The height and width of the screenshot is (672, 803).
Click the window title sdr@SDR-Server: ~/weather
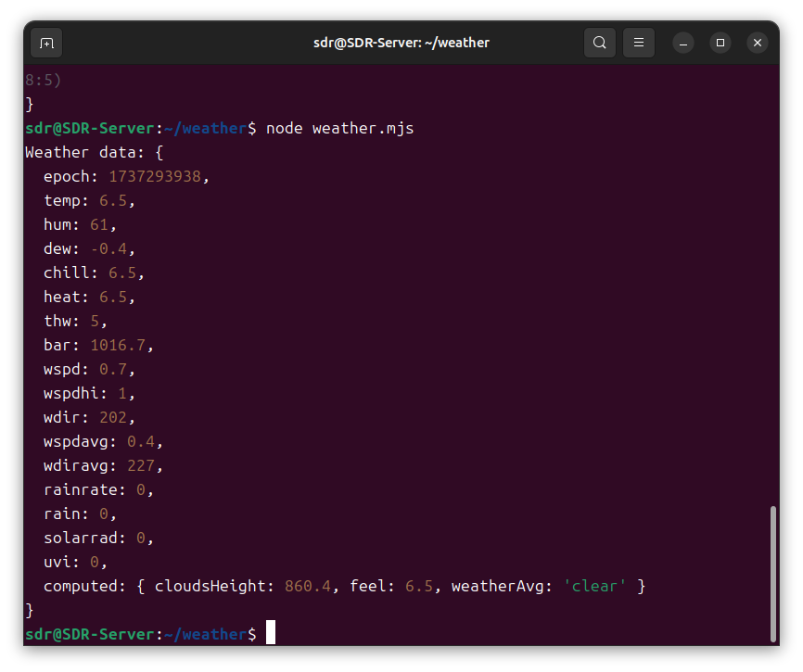tap(401, 43)
